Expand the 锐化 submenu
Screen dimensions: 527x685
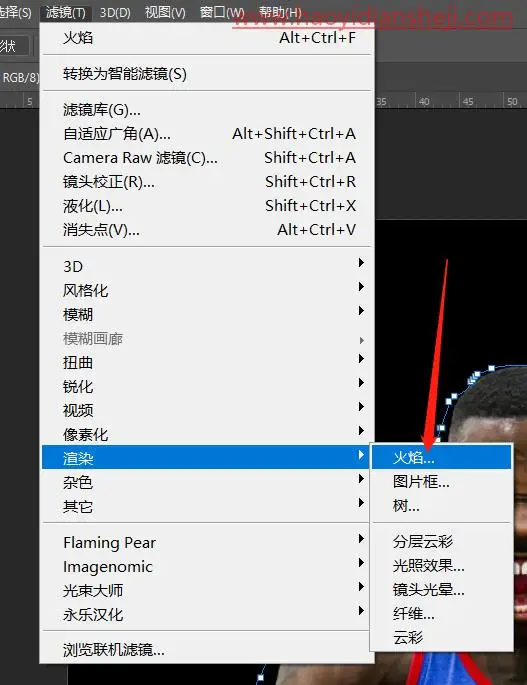208,387
